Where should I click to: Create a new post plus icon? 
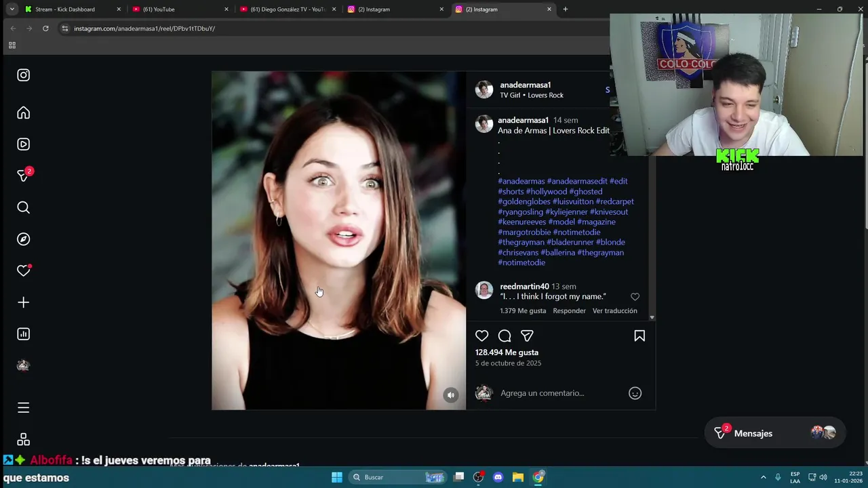23,302
